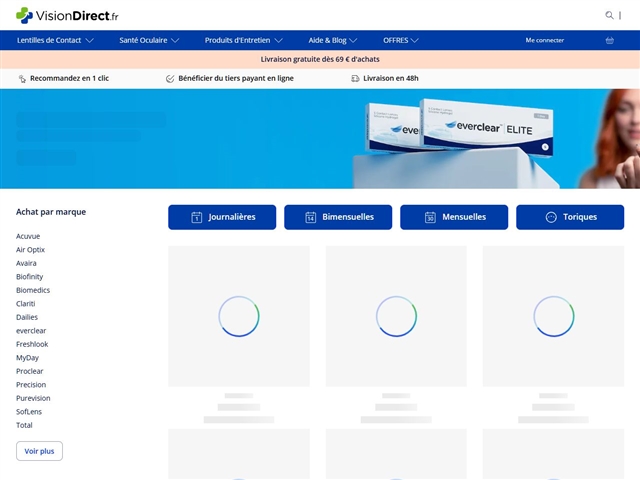Open the Acuvue brand link
640x480 pixels.
(28, 236)
